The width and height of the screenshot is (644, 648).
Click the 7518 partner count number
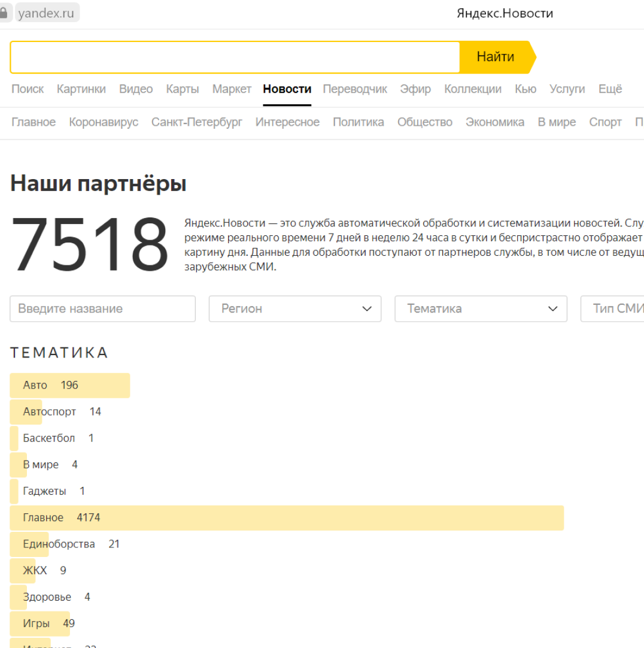click(90, 244)
